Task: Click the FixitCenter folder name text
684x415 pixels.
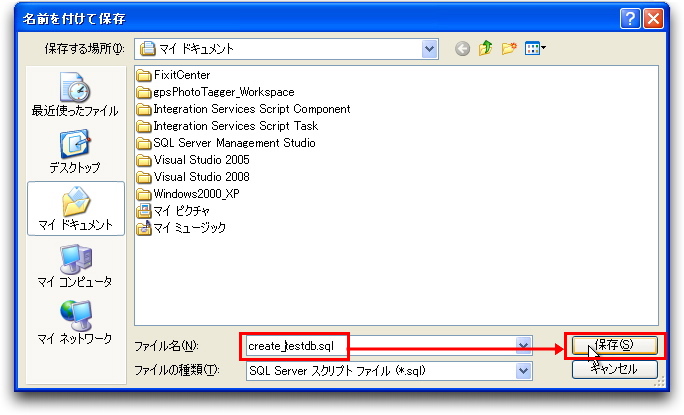Action: point(182,75)
